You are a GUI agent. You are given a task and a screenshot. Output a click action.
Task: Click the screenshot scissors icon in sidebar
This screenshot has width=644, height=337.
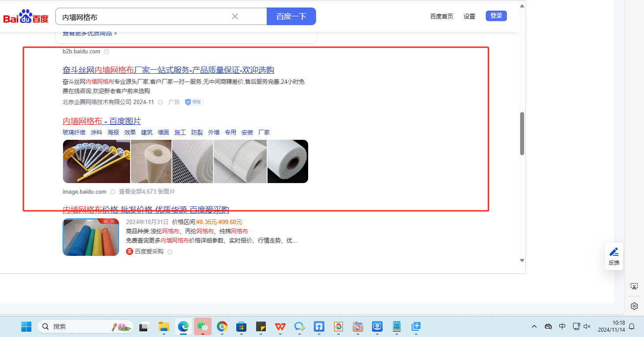pos(634,286)
